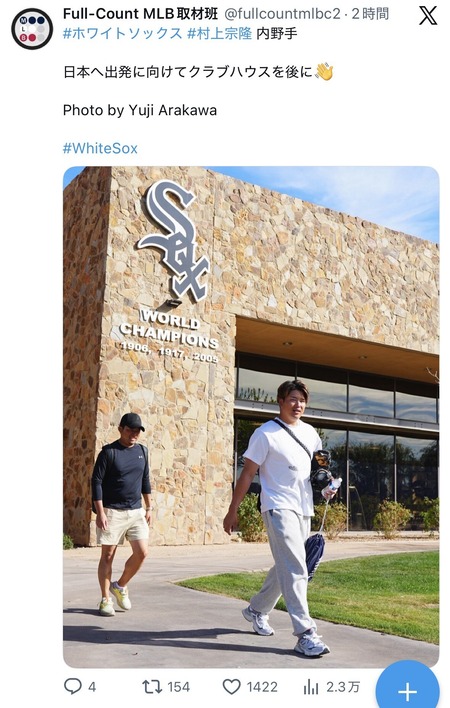Follow the #WhiteSox hashtag link
Viewport: 450px width, 708px height.
click(x=100, y=148)
